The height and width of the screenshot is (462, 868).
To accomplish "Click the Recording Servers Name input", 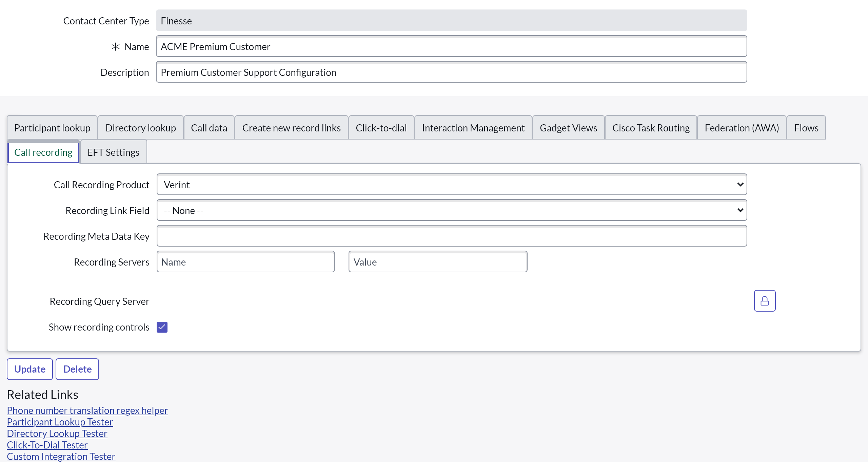I will [245, 262].
